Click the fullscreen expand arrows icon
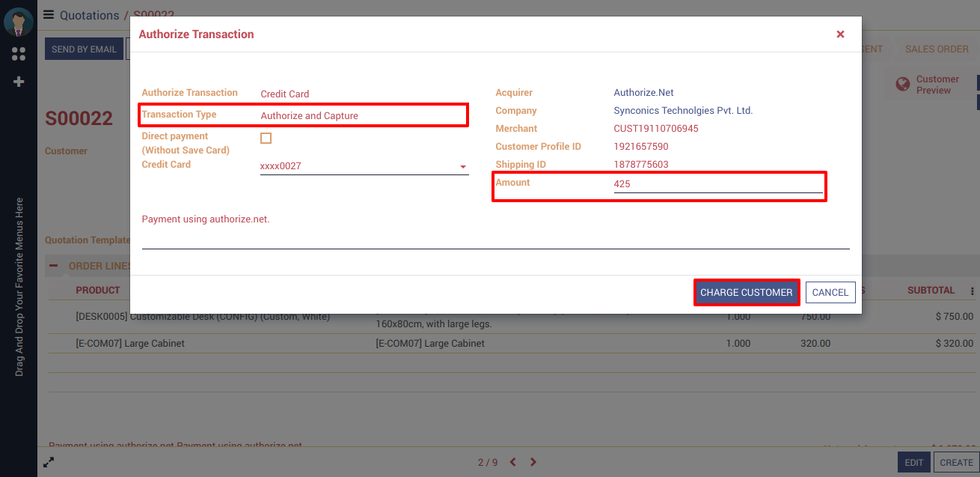 (49, 462)
